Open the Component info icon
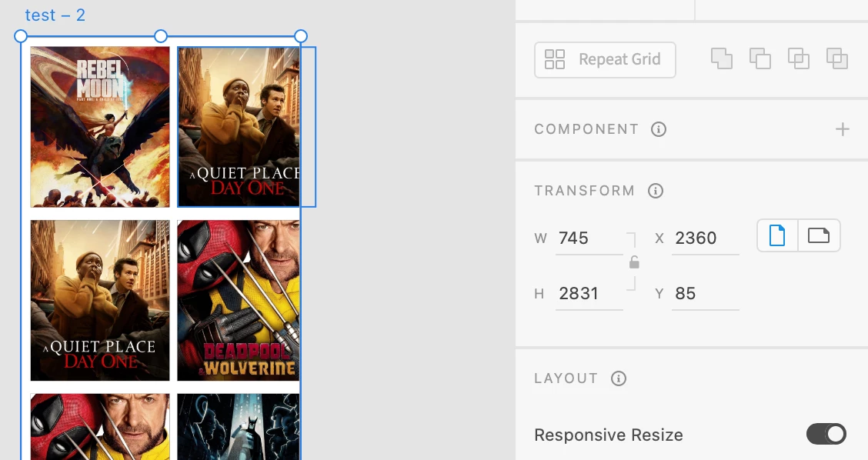The image size is (868, 460). (x=658, y=129)
